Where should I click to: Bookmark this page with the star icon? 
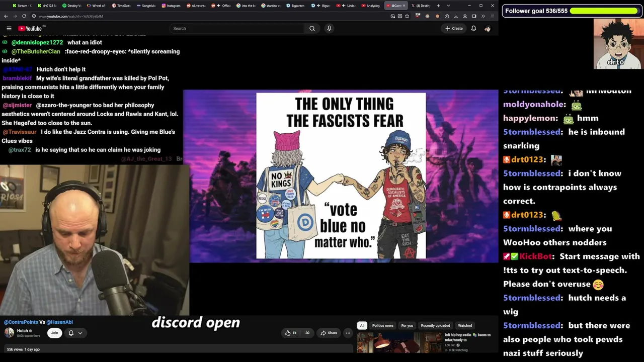click(x=407, y=16)
